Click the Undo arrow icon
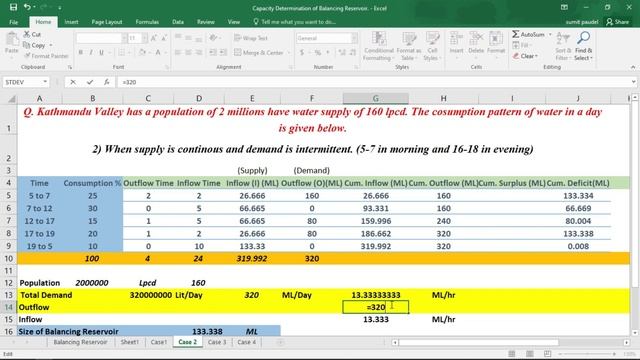Viewport: 640px width, 360px height. coord(27,7)
